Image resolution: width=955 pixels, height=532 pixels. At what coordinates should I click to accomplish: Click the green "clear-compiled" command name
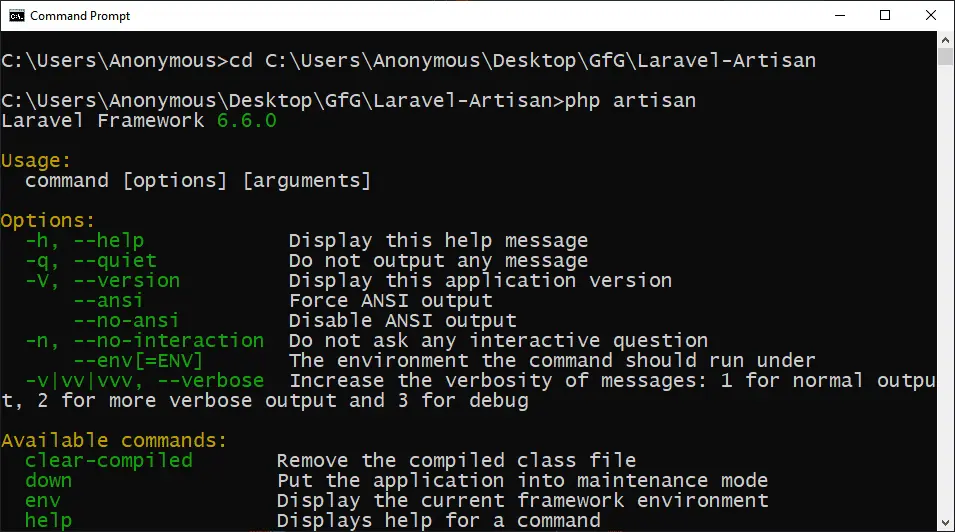[x=109, y=460]
